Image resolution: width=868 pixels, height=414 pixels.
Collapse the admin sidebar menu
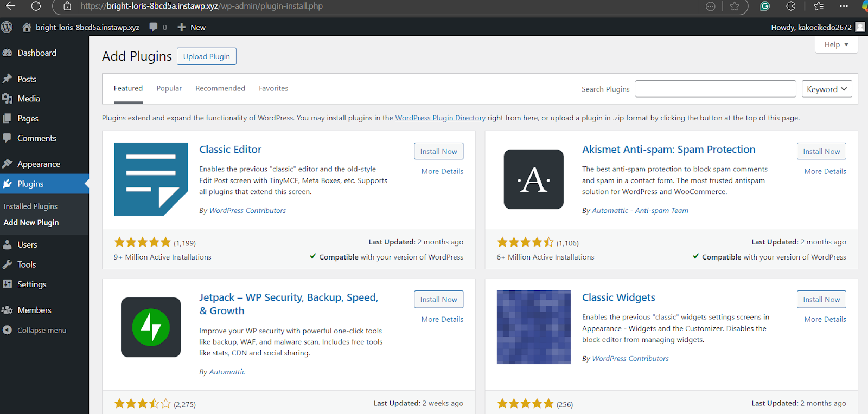35,330
